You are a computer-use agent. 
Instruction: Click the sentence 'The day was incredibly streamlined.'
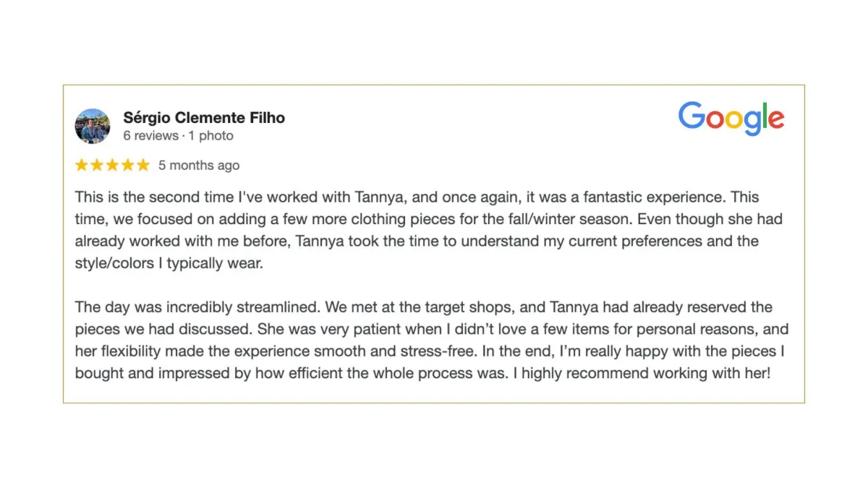click(x=198, y=308)
